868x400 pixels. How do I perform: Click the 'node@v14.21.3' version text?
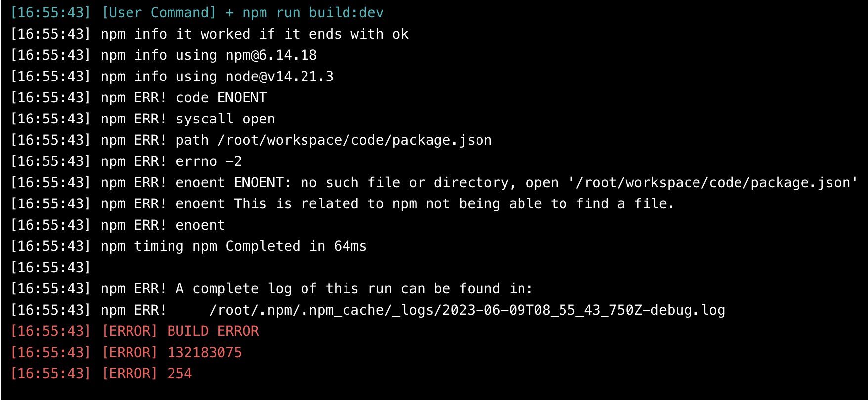[x=280, y=77]
